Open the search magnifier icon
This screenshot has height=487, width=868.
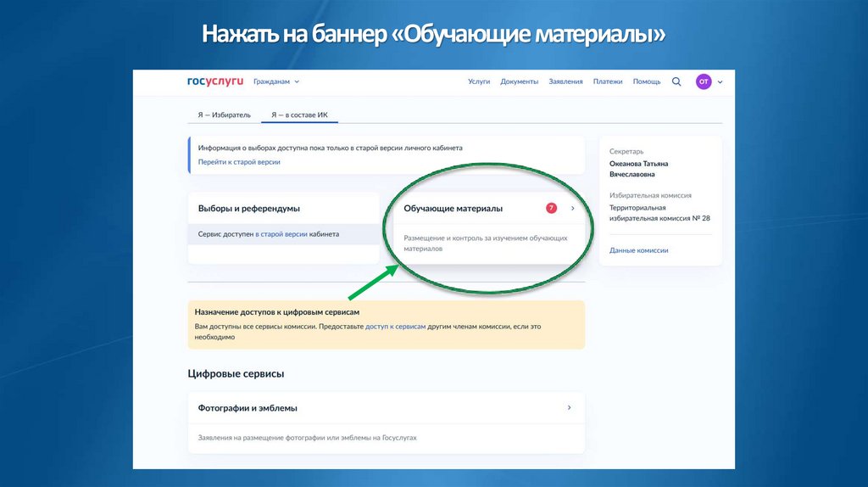[676, 81]
